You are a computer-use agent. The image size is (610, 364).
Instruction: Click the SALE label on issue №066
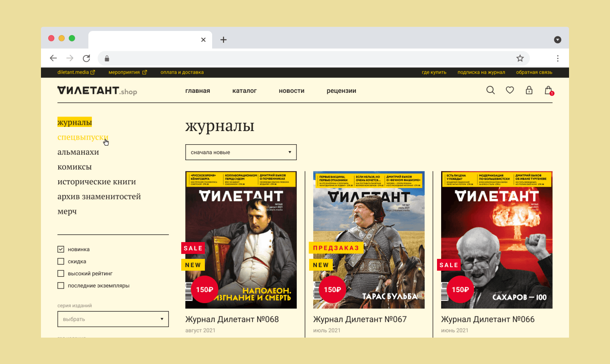449,265
